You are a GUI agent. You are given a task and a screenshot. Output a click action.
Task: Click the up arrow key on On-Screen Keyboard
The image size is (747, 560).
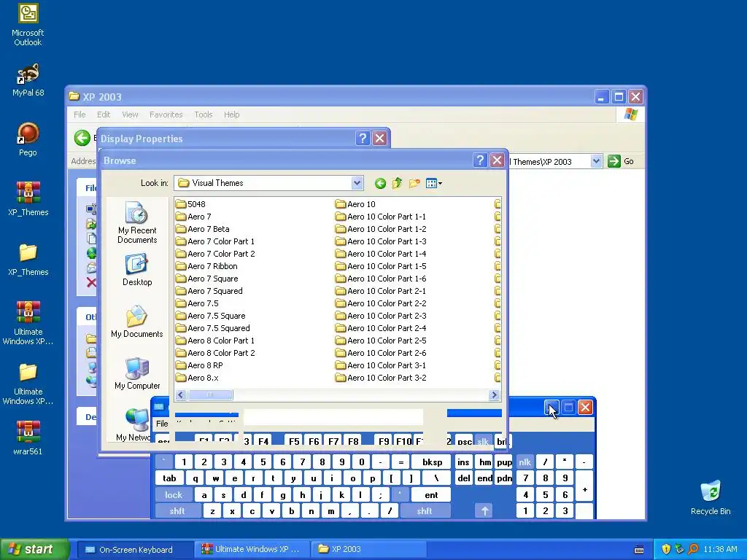click(x=484, y=511)
